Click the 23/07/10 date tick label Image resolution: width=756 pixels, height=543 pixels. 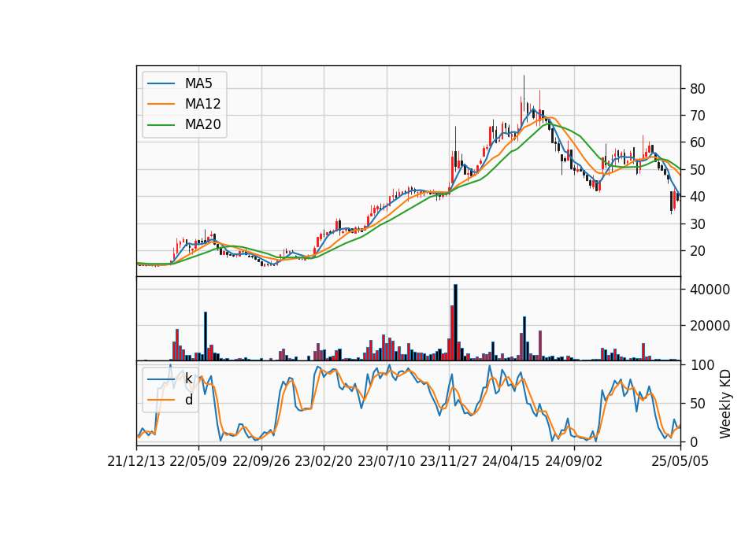tap(386, 461)
